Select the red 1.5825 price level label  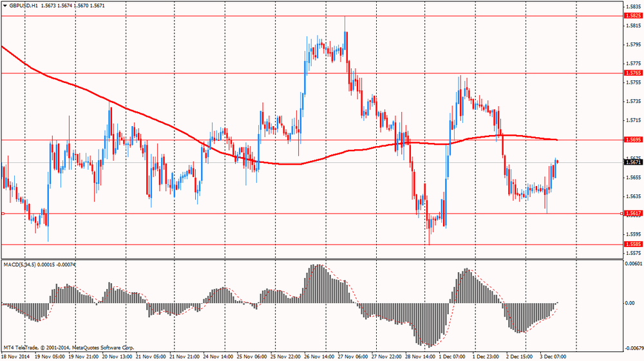pos(633,15)
